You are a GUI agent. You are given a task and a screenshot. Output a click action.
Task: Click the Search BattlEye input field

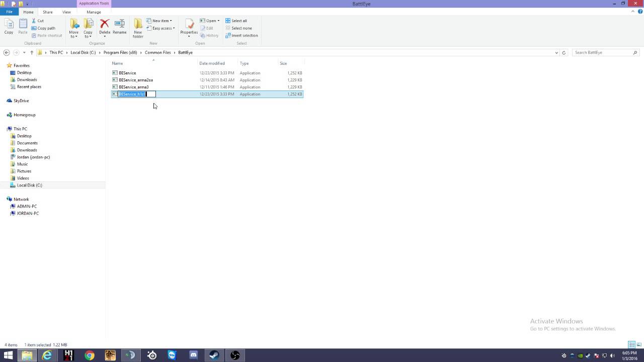pos(606,52)
